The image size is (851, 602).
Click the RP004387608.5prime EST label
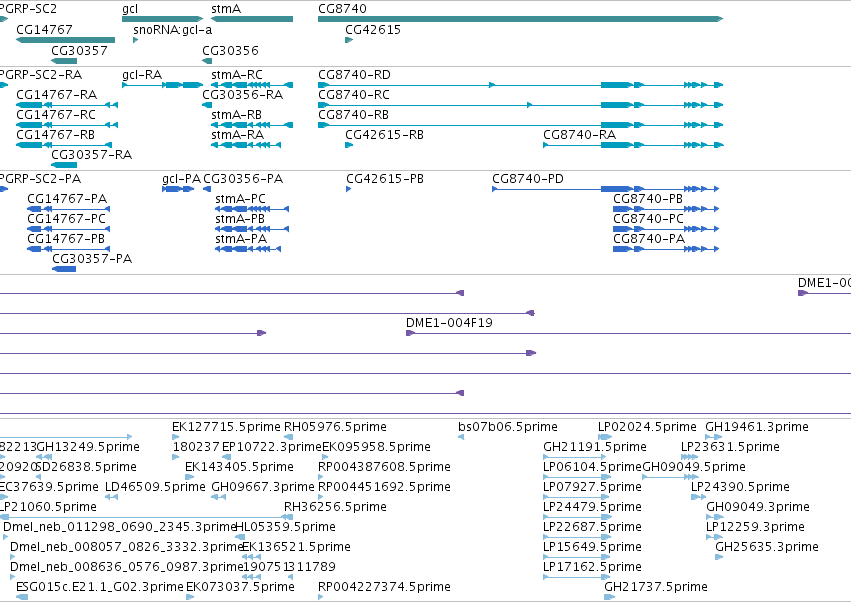pyautogui.click(x=384, y=467)
